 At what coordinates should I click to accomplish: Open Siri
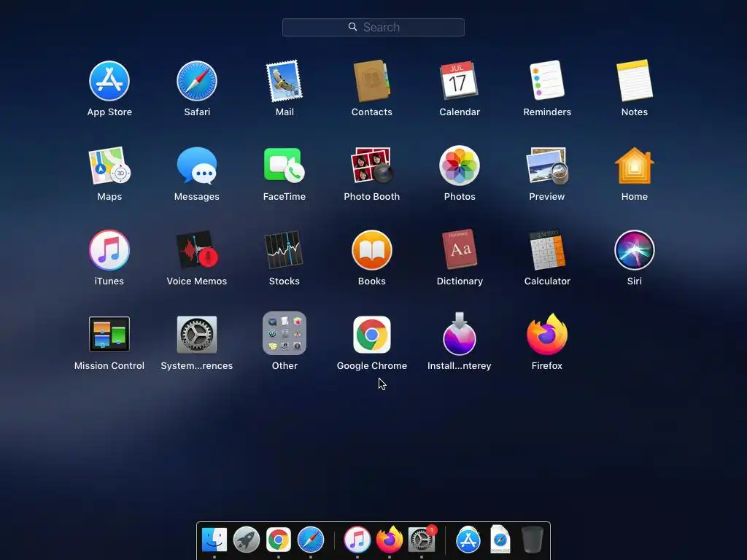635,250
